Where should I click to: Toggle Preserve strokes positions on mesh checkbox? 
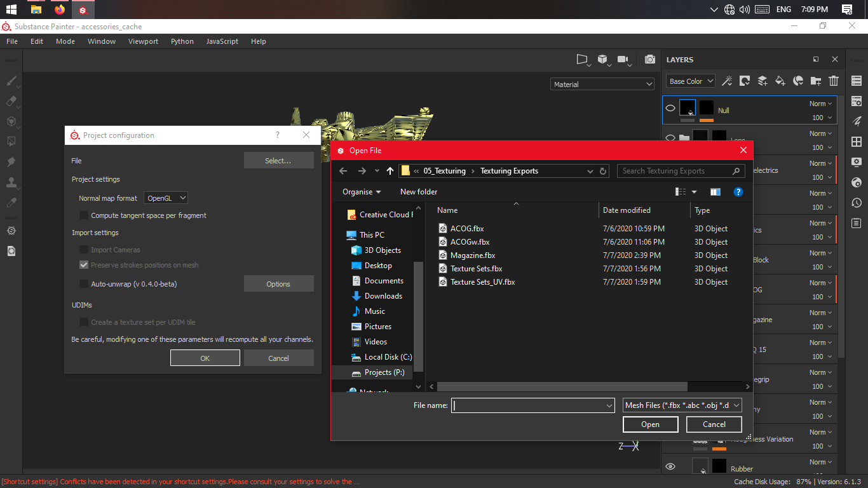[84, 265]
